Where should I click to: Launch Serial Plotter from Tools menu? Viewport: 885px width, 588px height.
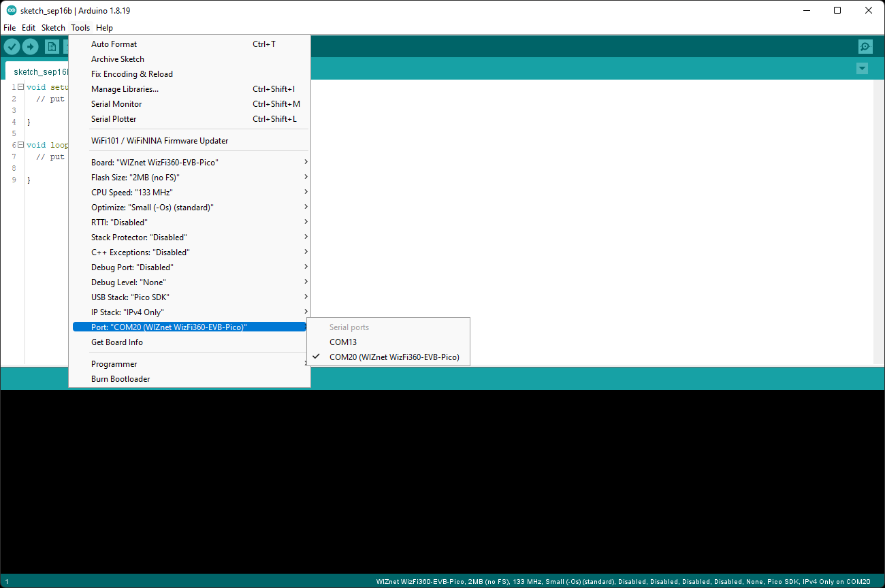[190, 119]
